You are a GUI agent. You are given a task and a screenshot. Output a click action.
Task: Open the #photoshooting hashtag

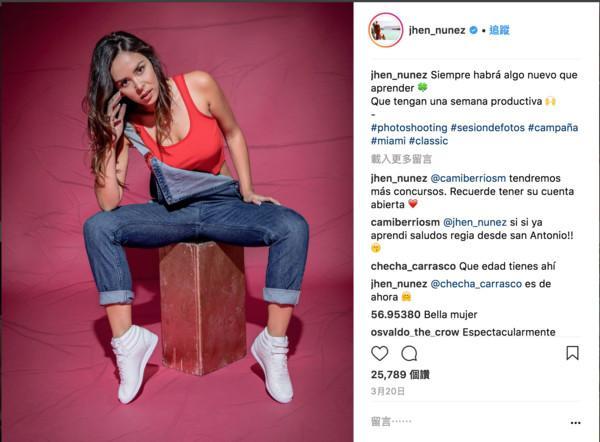pyautogui.click(x=409, y=127)
